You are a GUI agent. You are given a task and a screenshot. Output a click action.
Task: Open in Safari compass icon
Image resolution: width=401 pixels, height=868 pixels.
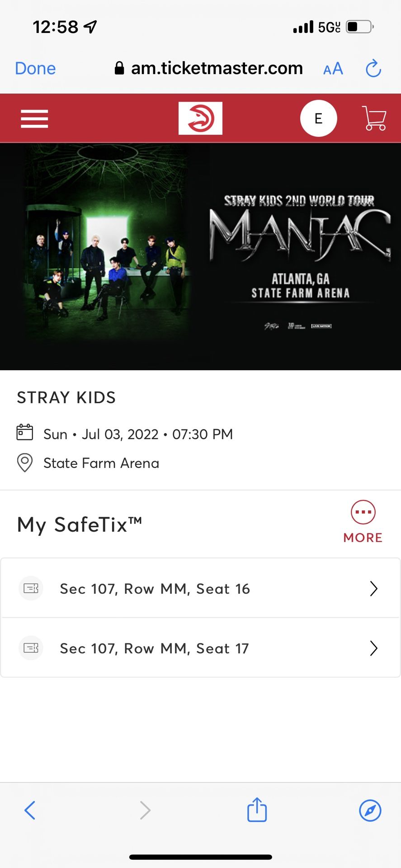point(370,810)
